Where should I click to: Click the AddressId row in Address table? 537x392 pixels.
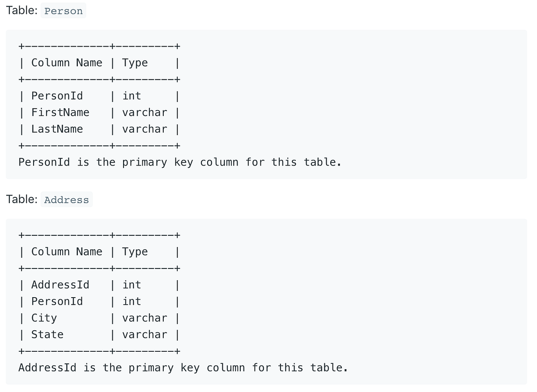(x=99, y=285)
